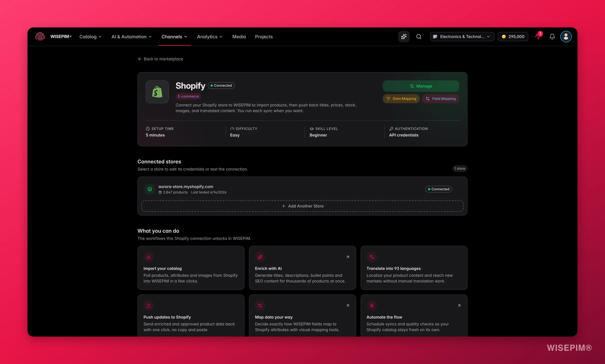Click the Shopify title heading
Viewport: 605px width, 364px height.
[190, 86]
